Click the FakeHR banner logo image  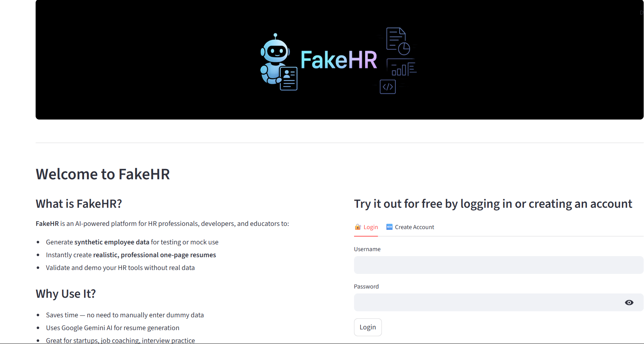point(339,60)
